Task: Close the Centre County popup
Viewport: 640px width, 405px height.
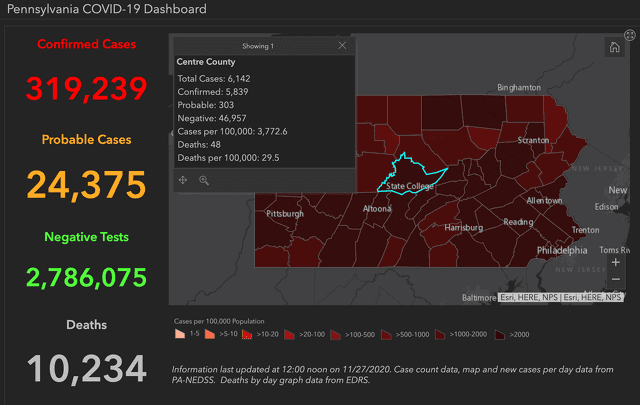Action: (x=342, y=46)
